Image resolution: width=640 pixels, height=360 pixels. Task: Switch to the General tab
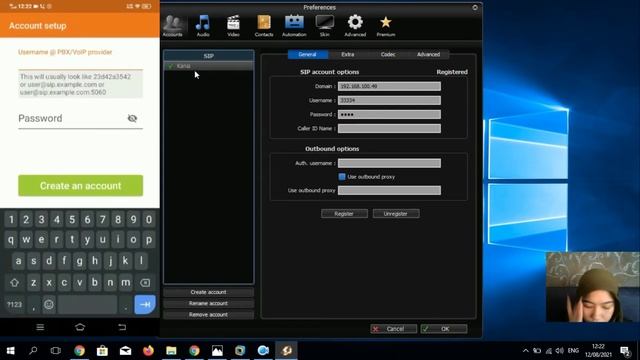point(307,54)
